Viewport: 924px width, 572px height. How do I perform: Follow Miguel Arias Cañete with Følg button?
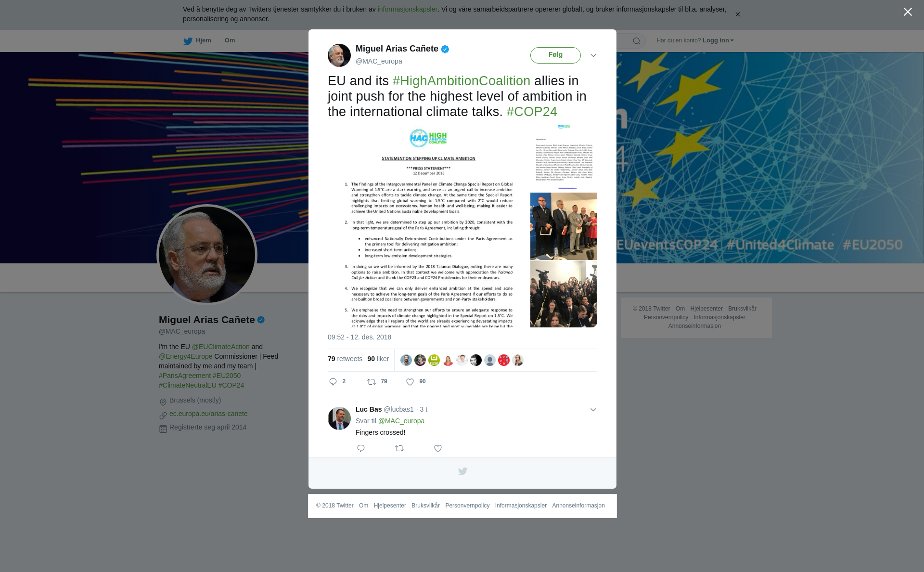(x=555, y=55)
